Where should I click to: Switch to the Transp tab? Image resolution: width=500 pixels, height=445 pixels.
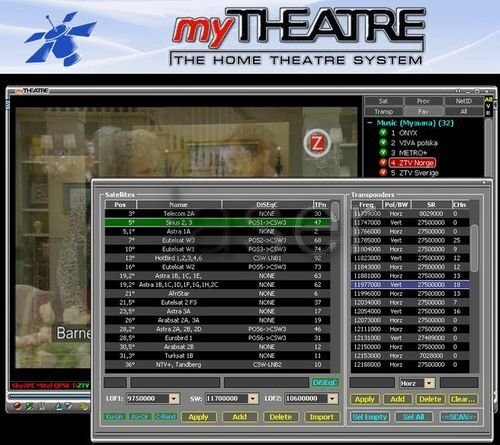click(x=383, y=111)
